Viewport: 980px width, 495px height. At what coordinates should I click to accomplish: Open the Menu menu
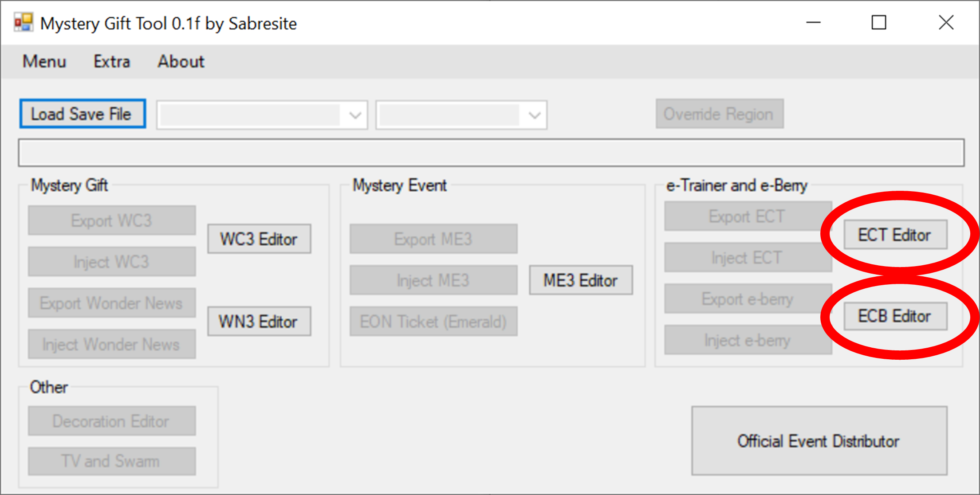pyautogui.click(x=44, y=61)
